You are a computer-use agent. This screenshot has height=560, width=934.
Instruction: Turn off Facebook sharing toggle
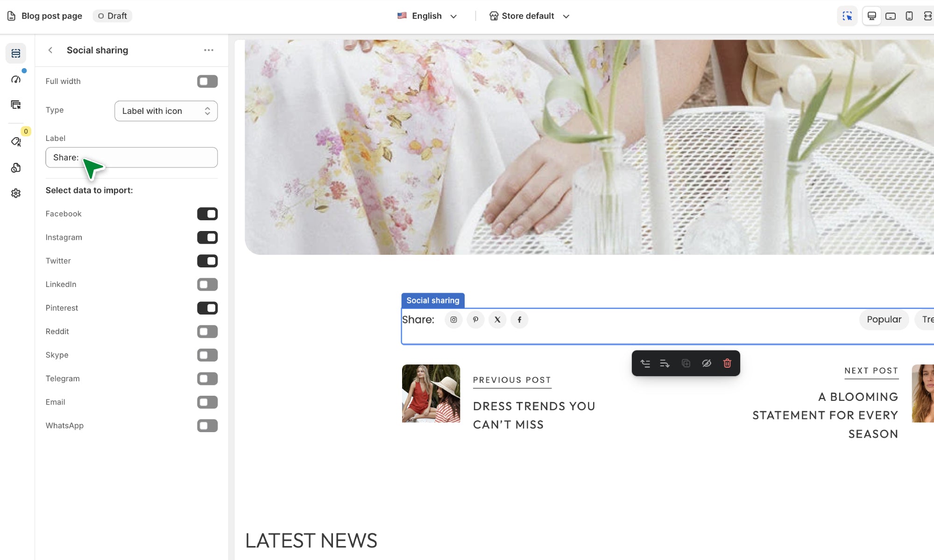pyautogui.click(x=207, y=214)
